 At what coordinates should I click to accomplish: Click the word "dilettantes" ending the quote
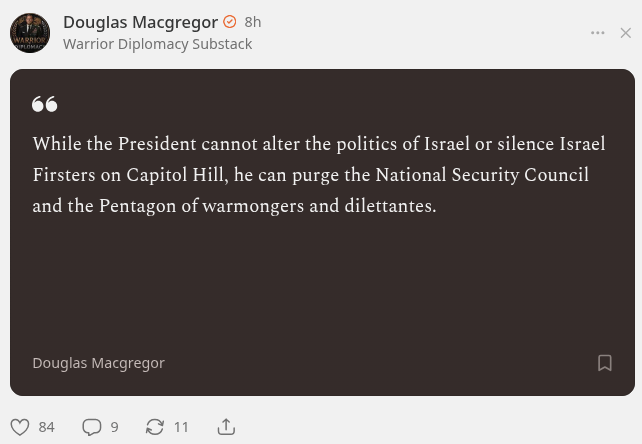(x=388, y=206)
